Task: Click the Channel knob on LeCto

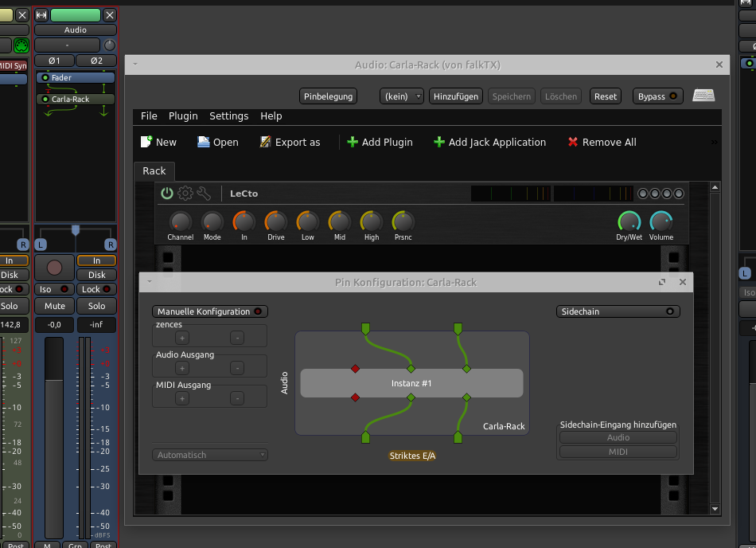Action: (181, 222)
